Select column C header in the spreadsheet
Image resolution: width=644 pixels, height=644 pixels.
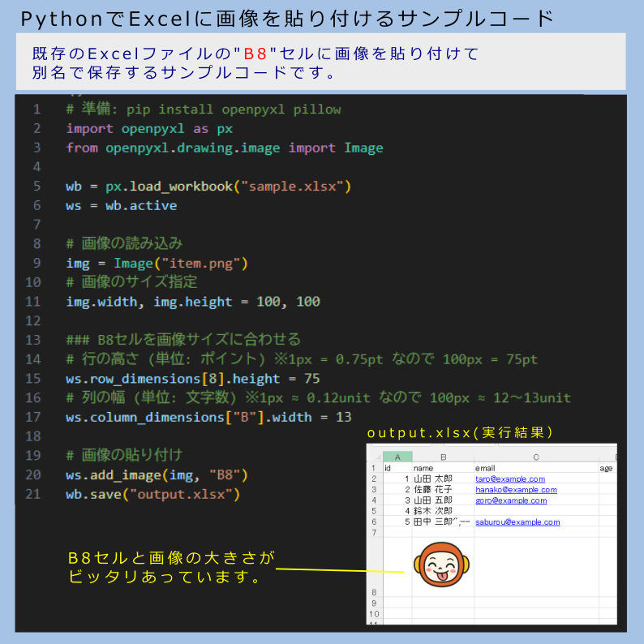(x=536, y=457)
